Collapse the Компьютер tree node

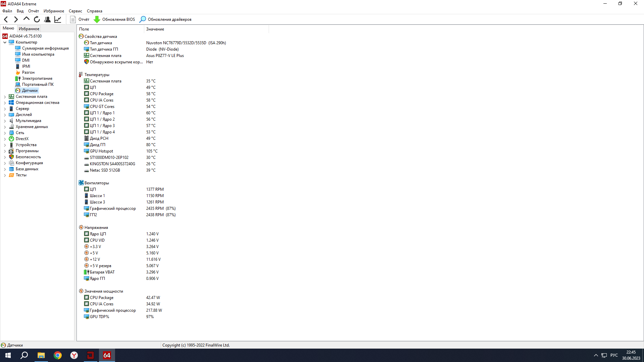coord(5,43)
